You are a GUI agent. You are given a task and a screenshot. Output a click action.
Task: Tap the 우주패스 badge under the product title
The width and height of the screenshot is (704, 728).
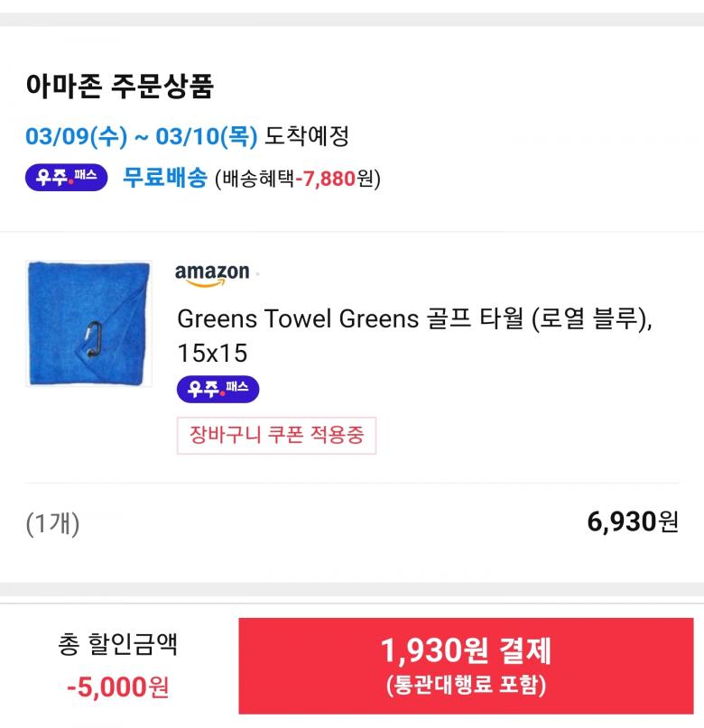218,390
